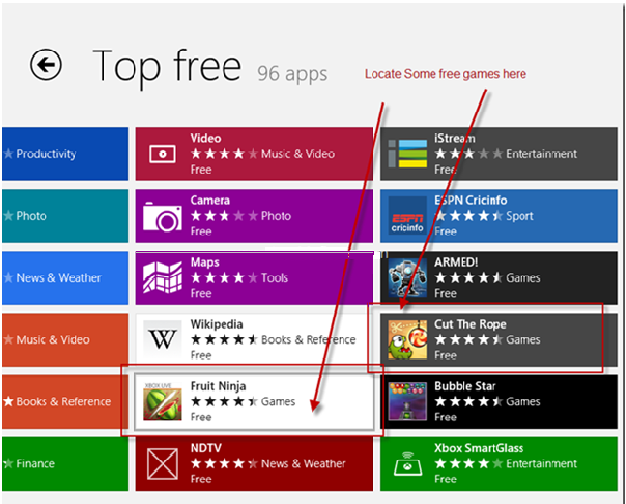This screenshot has height=504, width=626.
Task: Click the Cut The Rope icon
Action: coord(407,340)
